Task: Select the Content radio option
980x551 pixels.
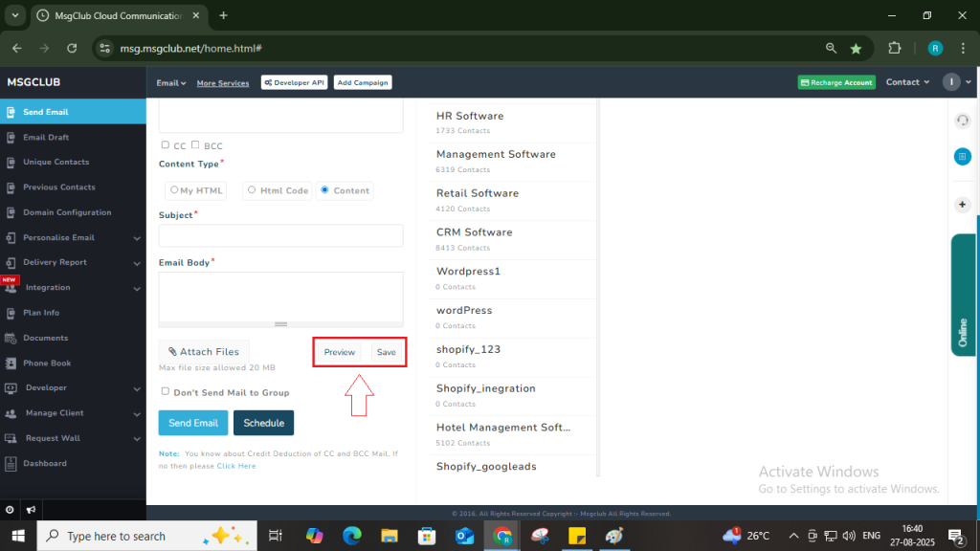Action: coord(324,190)
